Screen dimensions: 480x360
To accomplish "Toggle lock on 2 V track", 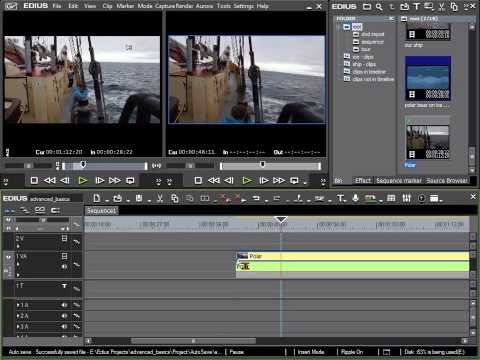I will point(76,242).
